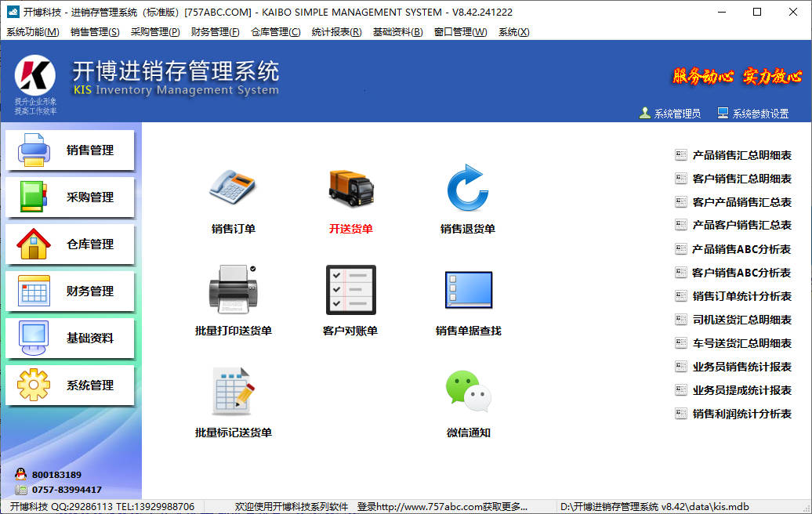Select the 财务管理 sidebar label
The height and width of the screenshot is (514, 812).
(x=90, y=291)
